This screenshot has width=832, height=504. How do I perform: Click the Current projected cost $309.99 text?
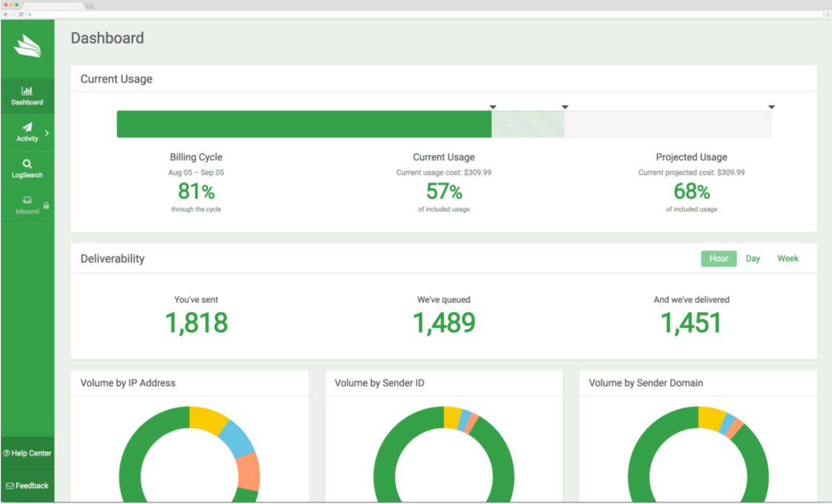(x=691, y=172)
